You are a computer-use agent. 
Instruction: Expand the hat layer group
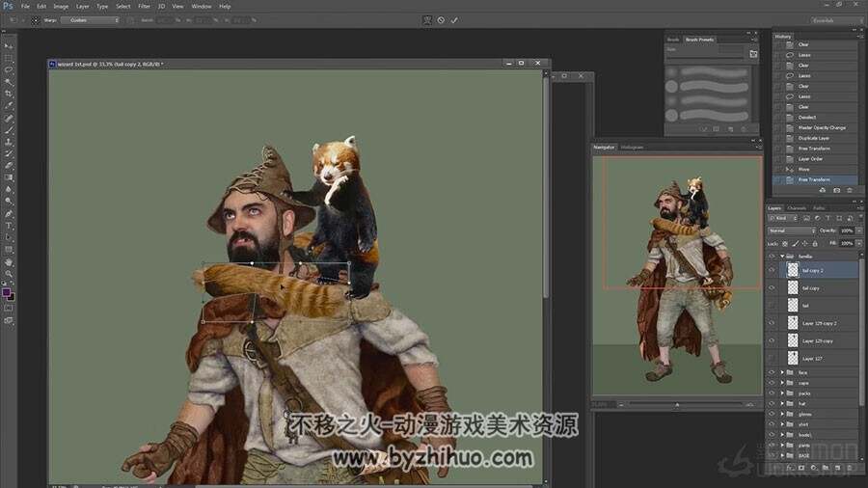click(x=782, y=403)
